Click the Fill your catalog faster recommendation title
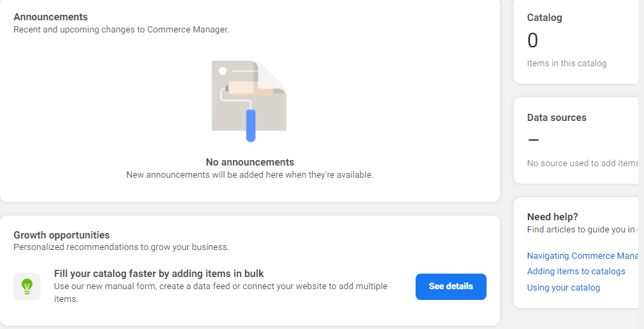The width and height of the screenshot is (644, 329). tap(159, 274)
